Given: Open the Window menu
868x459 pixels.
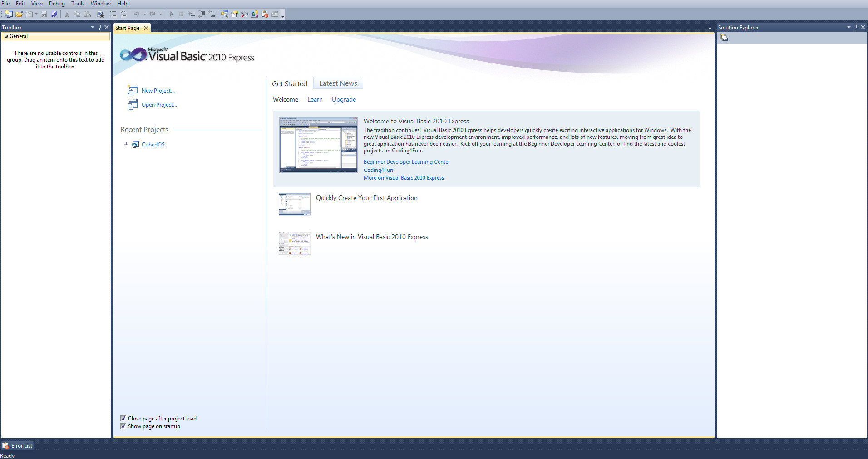Looking at the screenshot, I should [101, 4].
